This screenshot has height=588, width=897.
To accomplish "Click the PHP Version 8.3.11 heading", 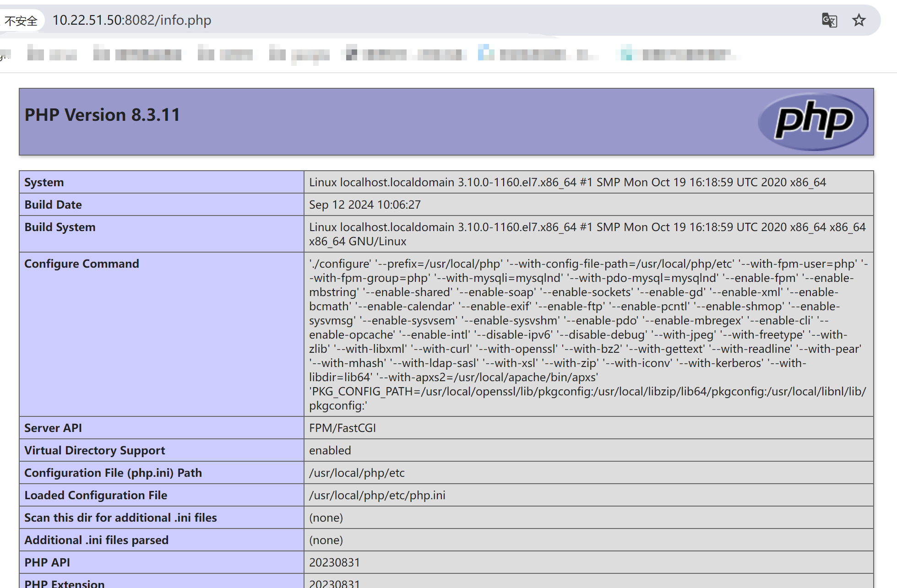I will pos(103,115).
